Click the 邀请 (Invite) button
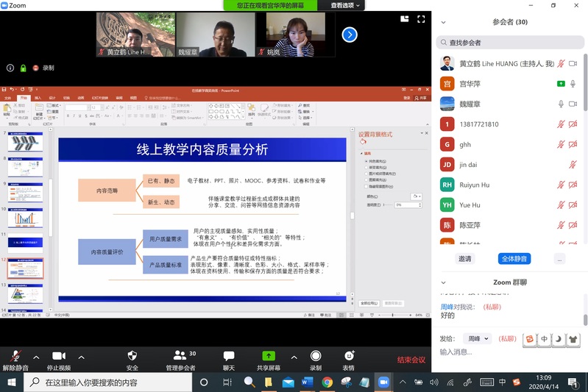Screen dimensions: 588x392 point(464,259)
